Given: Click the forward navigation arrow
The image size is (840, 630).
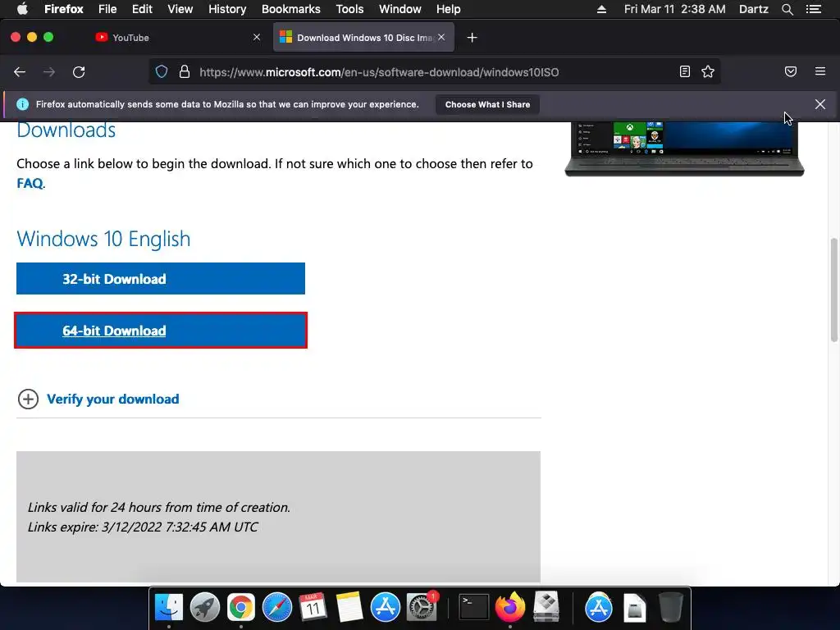Looking at the screenshot, I should click(x=49, y=72).
